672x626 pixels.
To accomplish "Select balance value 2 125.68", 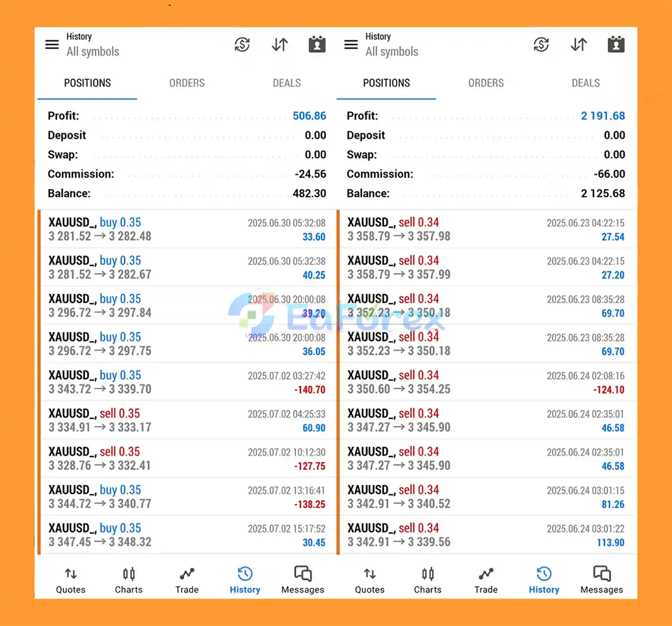I will (603, 193).
